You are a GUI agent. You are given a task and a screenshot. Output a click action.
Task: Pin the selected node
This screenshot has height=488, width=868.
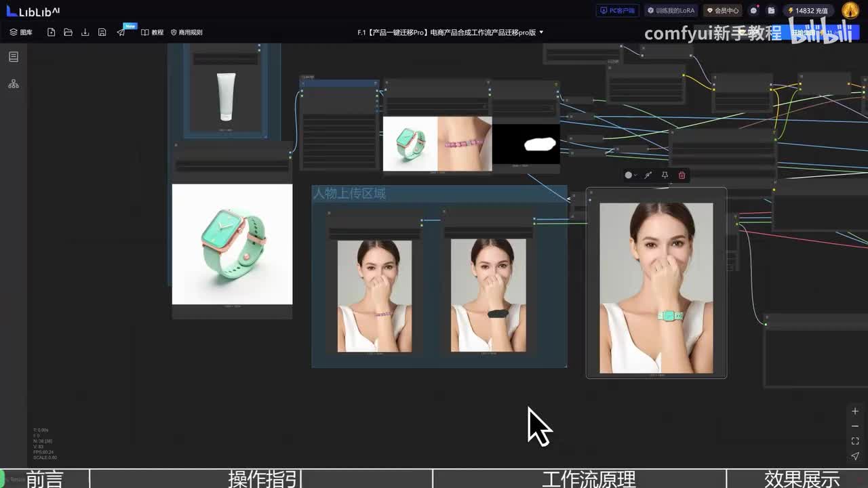[665, 175]
